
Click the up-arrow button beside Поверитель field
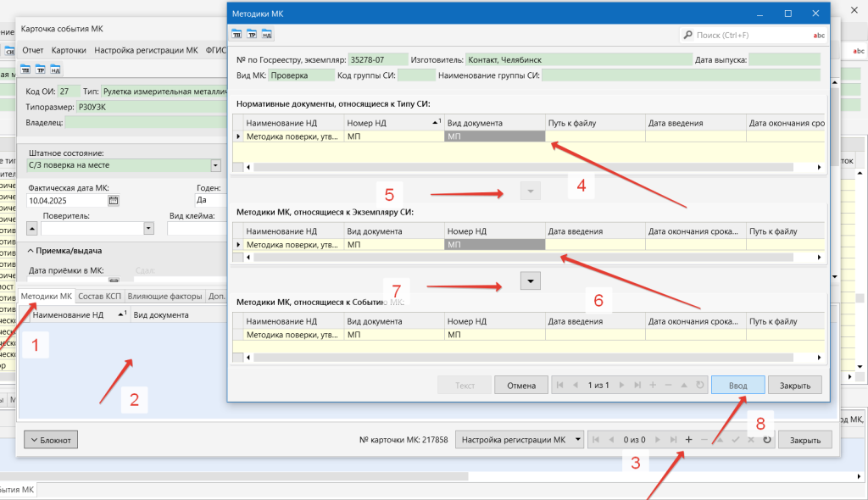(x=32, y=228)
